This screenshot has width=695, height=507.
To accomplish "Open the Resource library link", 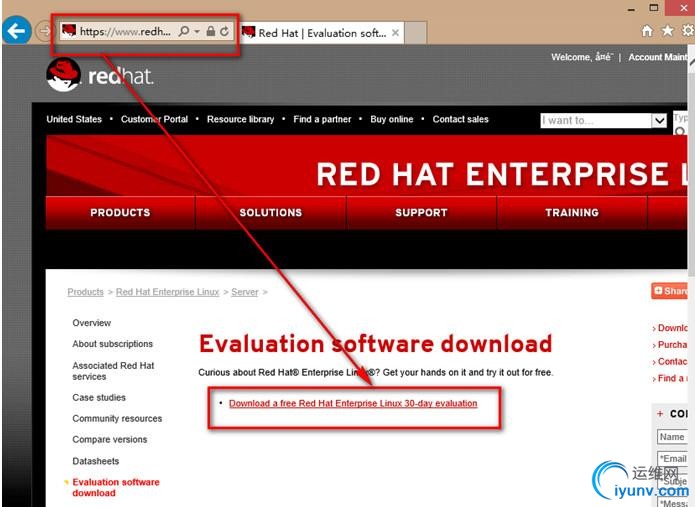I will pos(240,119).
